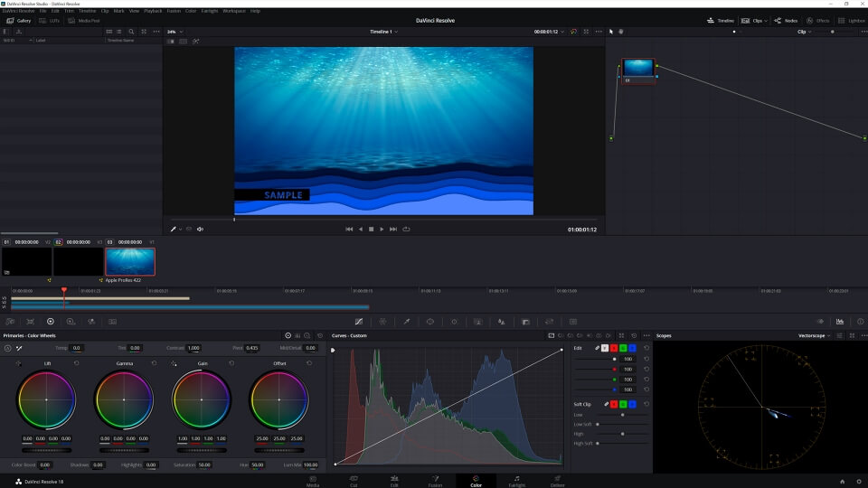Viewport: 868px width, 488px height.
Task: Open Project Settings gear icon
Action: point(859,482)
